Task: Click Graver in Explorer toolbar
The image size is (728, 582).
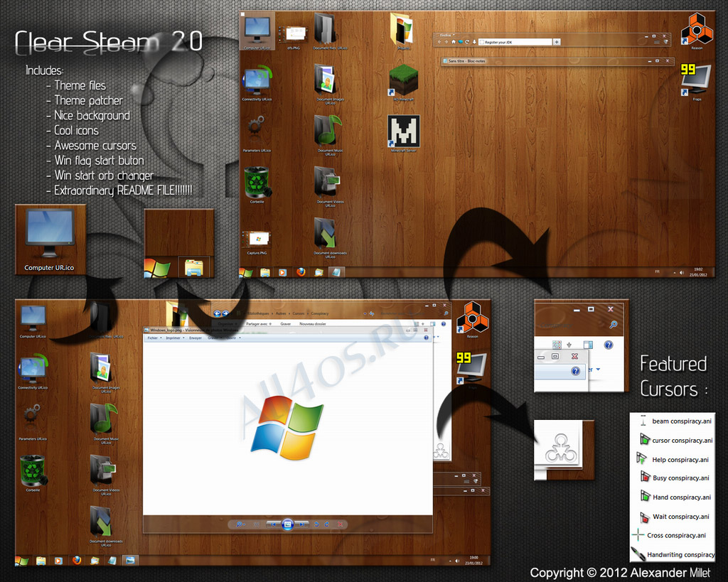Action: [x=285, y=324]
